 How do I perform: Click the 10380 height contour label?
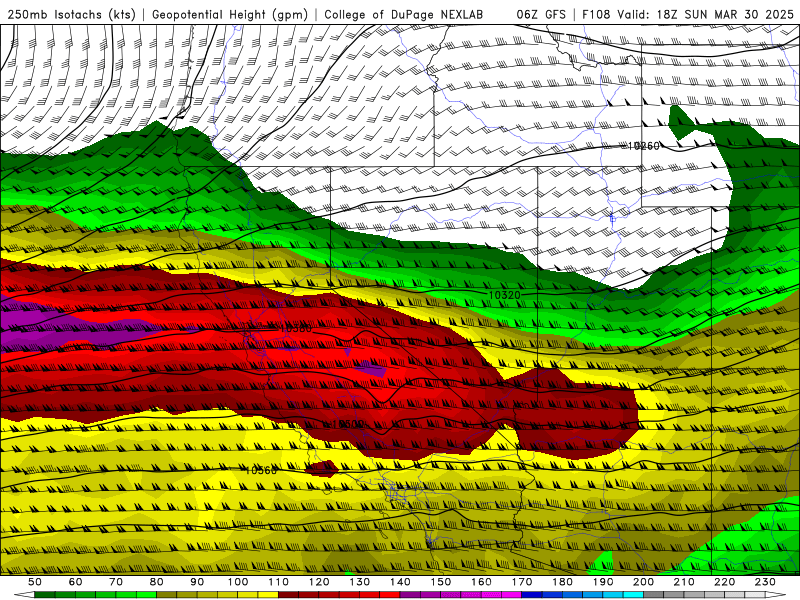[x=296, y=329]
